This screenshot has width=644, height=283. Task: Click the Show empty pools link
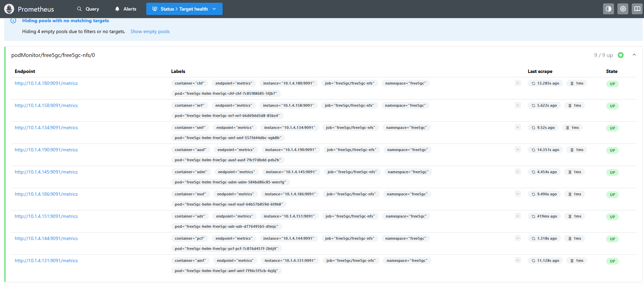(x=150, y=32)
